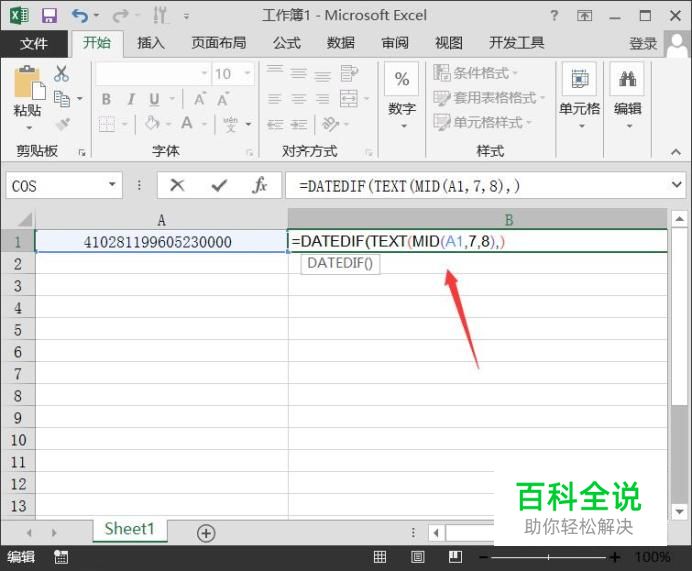
Task: Open the 单元格 cells group dropdown
Action: tap(579, 96)
